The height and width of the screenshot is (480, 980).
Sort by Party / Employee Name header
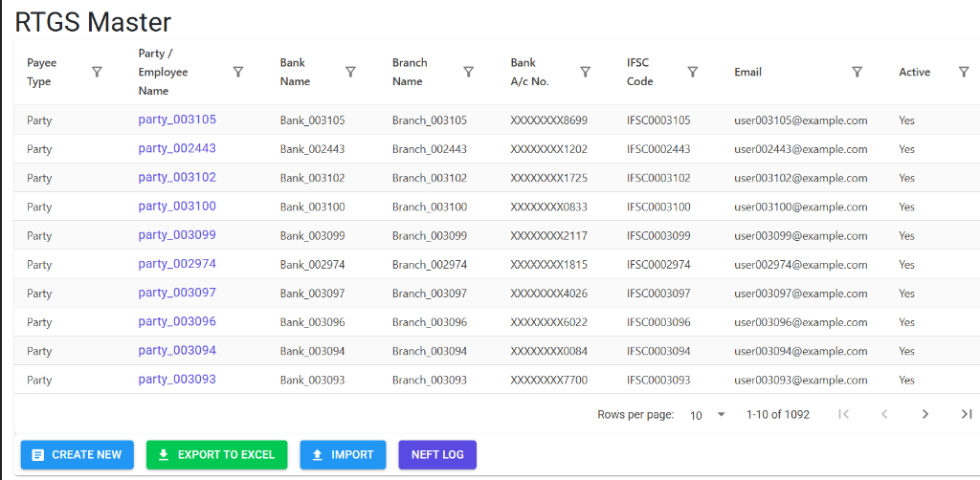[x=163, y=72]
